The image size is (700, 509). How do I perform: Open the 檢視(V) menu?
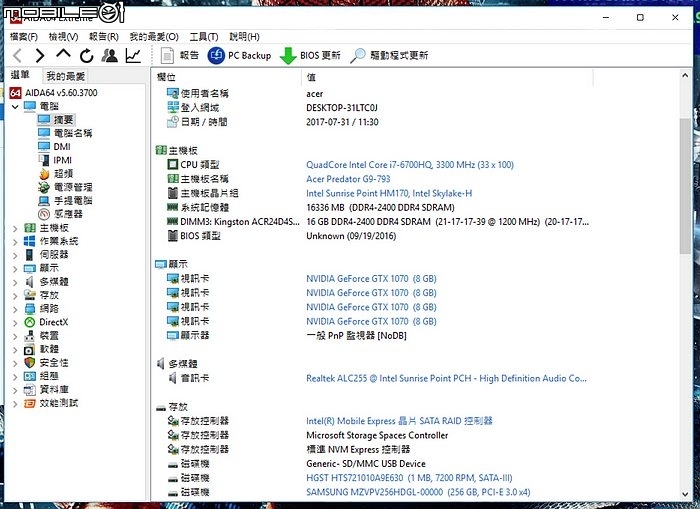tap(63, 37)
